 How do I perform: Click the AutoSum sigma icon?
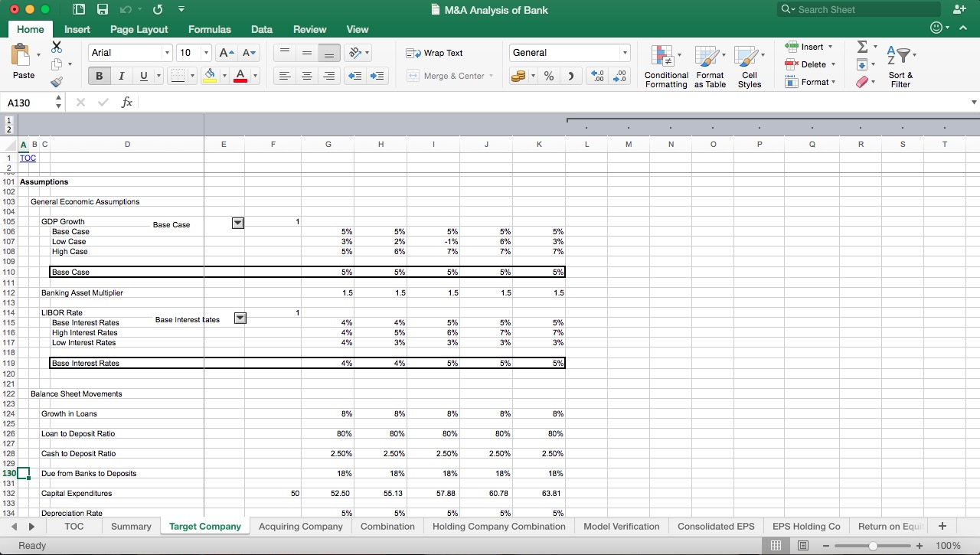[x=863, y=46]
